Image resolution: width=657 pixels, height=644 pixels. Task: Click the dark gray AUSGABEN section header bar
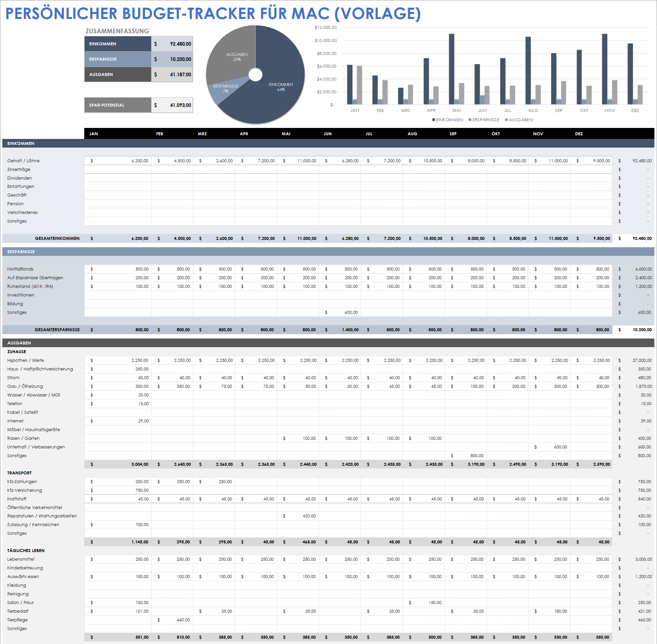[328, 343]
